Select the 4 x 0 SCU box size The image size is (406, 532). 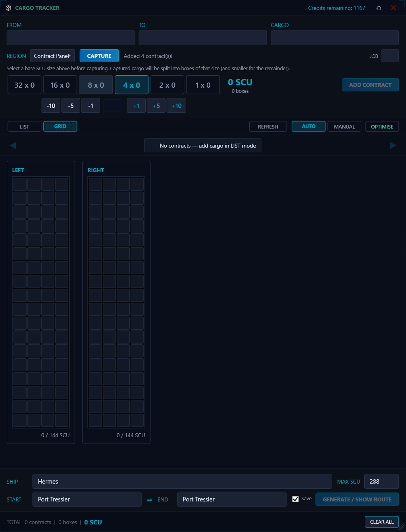[x=132, y=85]
